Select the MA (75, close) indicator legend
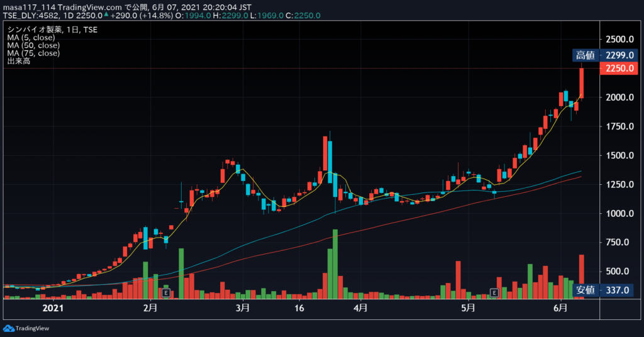Viewport: 644px width, 337px height. click(x=33, y=53)
